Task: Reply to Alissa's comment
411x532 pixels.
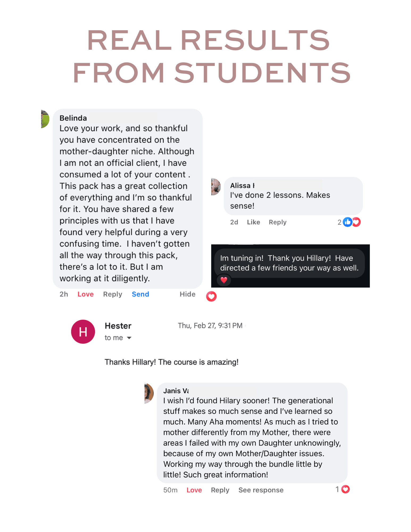Action: (277, 222)
